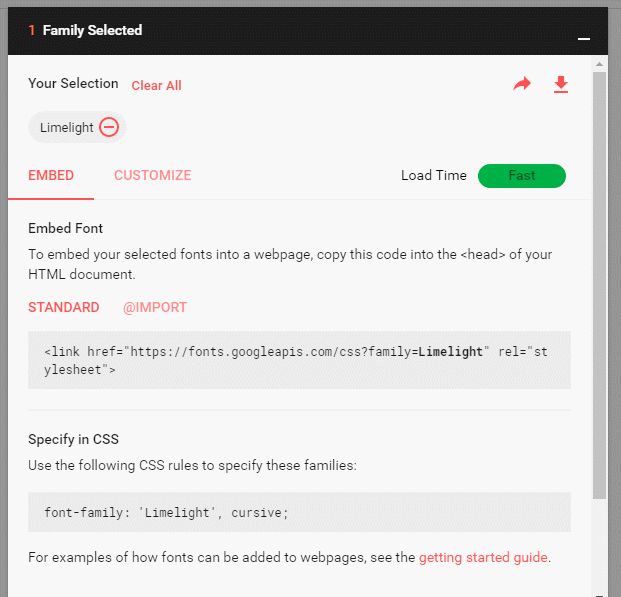The image size is (621, 597).
Task: Remove Limelight with the minus icon
Action: coord(109,127)
